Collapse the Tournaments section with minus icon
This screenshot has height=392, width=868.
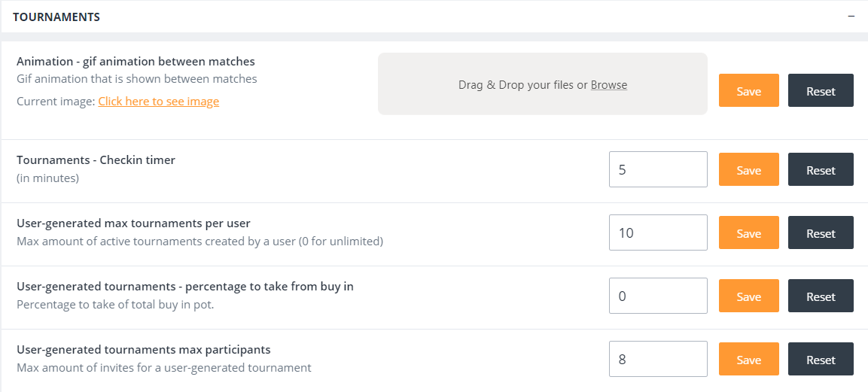click(851, 17)
